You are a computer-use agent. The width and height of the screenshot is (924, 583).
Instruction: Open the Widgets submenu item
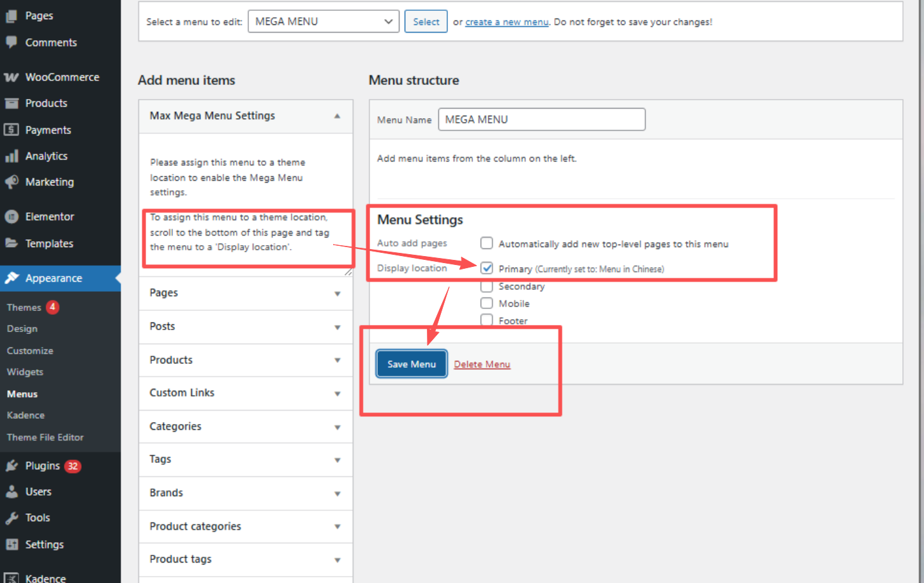[25, 372]
